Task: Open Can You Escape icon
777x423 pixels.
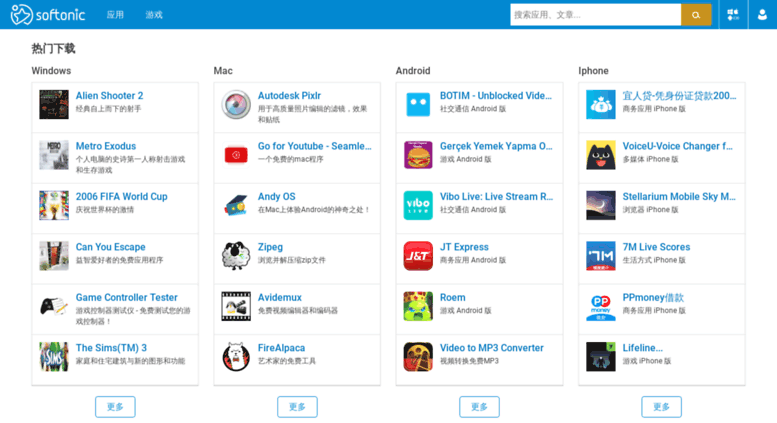Action: click(54, 256)
